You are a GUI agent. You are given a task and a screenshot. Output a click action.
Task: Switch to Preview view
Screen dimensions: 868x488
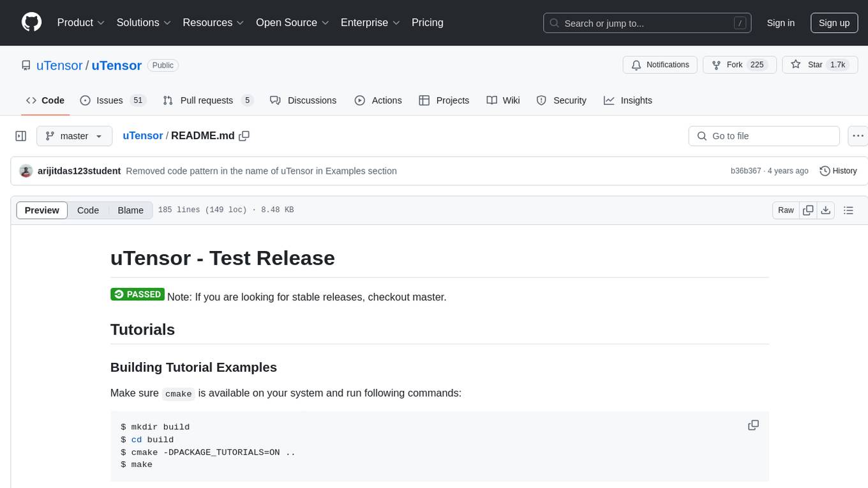[x=42, y=210]
